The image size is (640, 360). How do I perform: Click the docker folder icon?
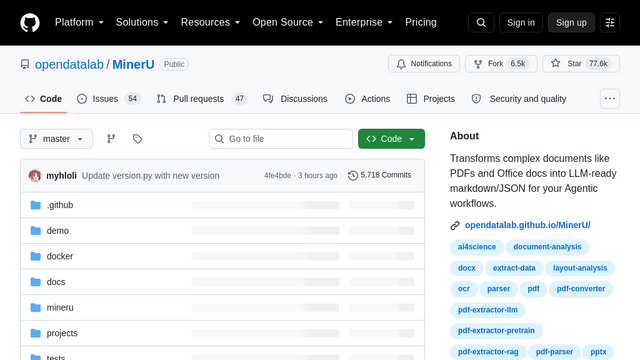(36, 256)
